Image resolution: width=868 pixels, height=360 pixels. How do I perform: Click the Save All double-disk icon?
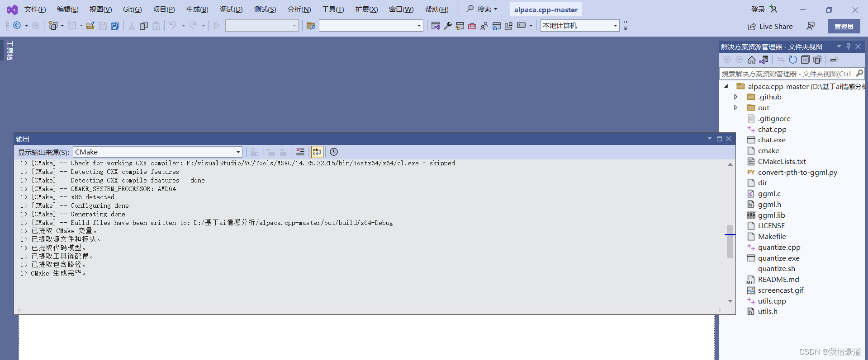coord(115,26)
